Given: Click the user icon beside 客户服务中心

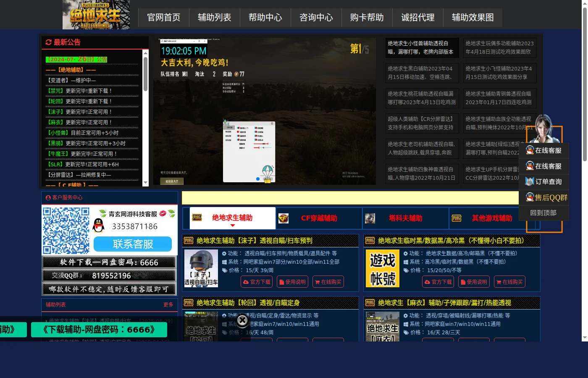Looking at the screenshot, I should pyautogui.click(x=48, y=197).
